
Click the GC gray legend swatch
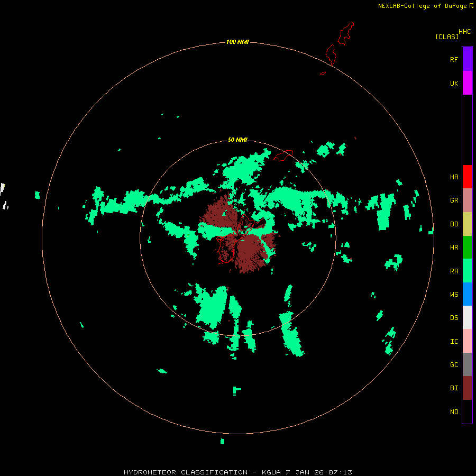(467, 364)
